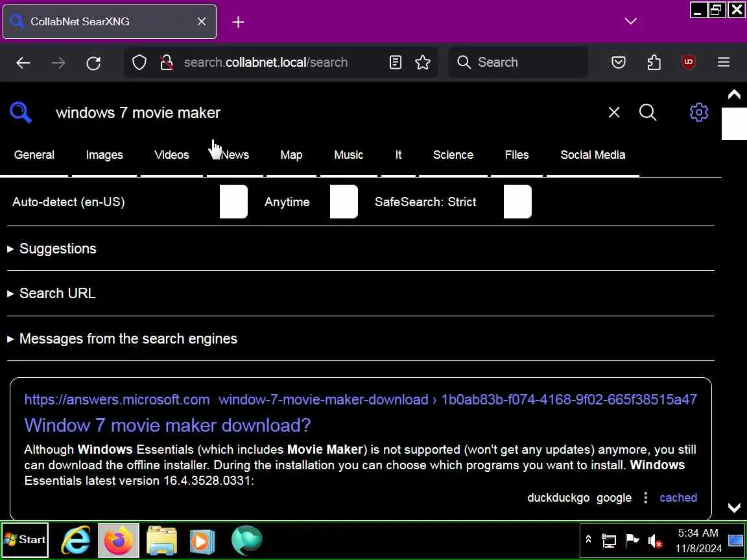Open the result's three-dot more options
This screenshot has height=560, width=747.
[646, 498]
